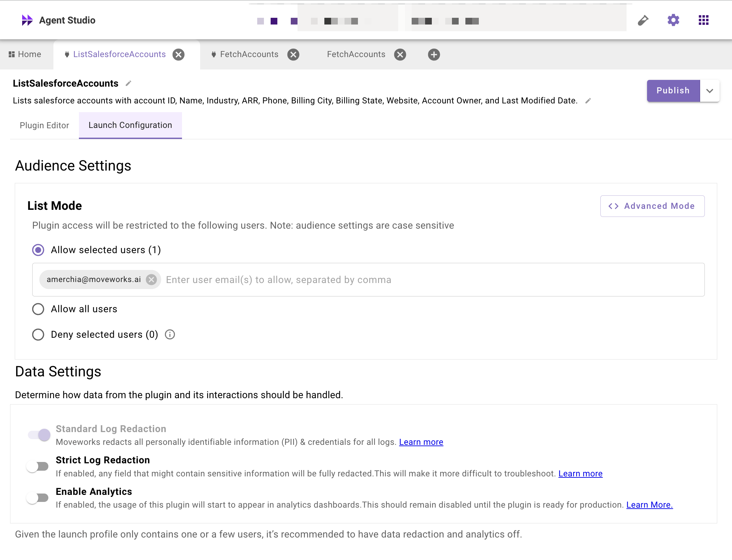Select Deny selected users radio option
Screen dimensions: 732x560
[38, 335]
